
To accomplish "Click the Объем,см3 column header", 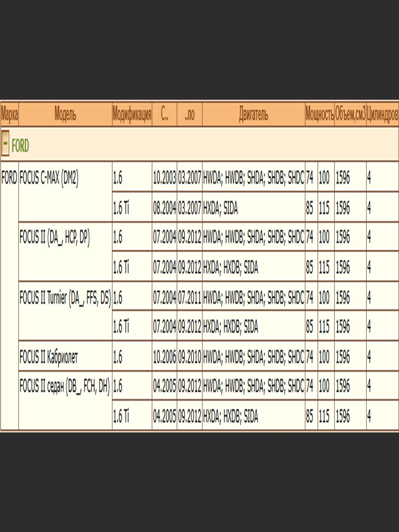I will click(x=350, y=114).
